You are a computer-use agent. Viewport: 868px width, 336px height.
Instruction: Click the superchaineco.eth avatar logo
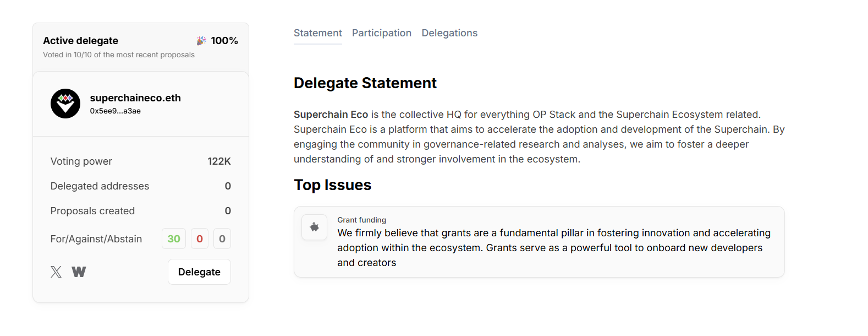65,104
